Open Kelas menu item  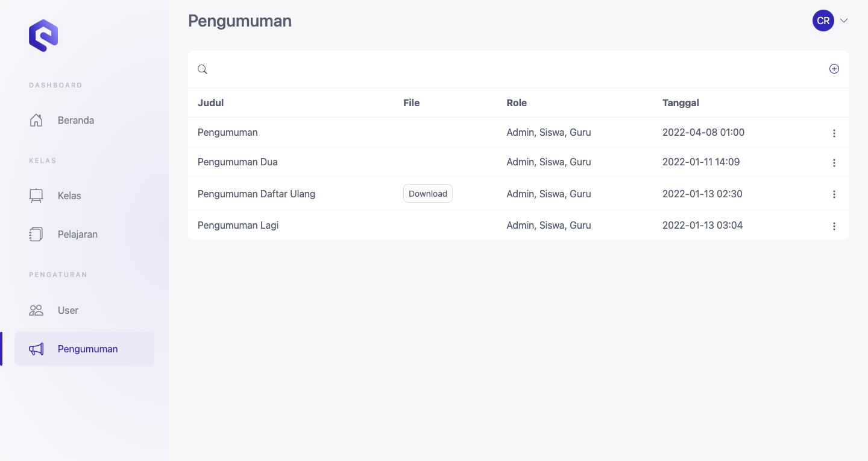click(x=84, y=196)
